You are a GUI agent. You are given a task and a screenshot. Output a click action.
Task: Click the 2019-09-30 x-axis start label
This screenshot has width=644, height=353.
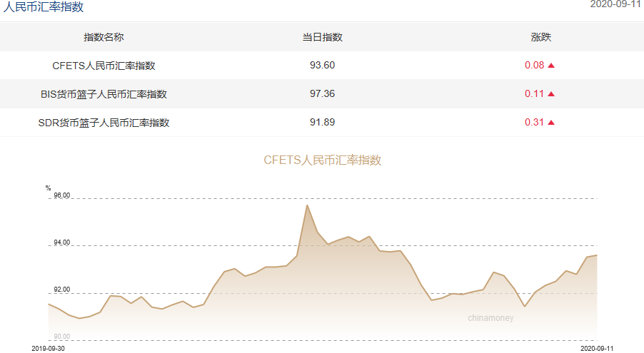49,348
